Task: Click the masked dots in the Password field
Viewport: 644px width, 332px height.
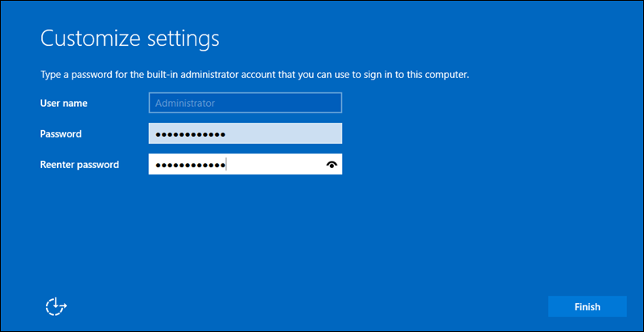Action: click(x=190, y=134)
